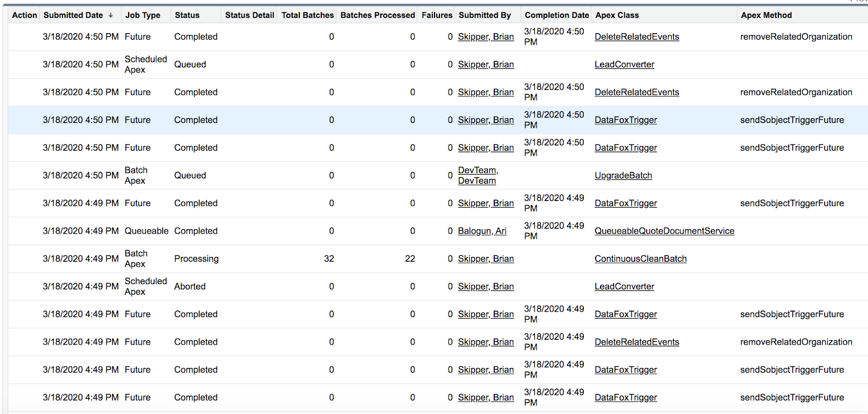Open the Balogun, Ari user link
This screenshot has height=414, width=868.
(x=482, y=231)
